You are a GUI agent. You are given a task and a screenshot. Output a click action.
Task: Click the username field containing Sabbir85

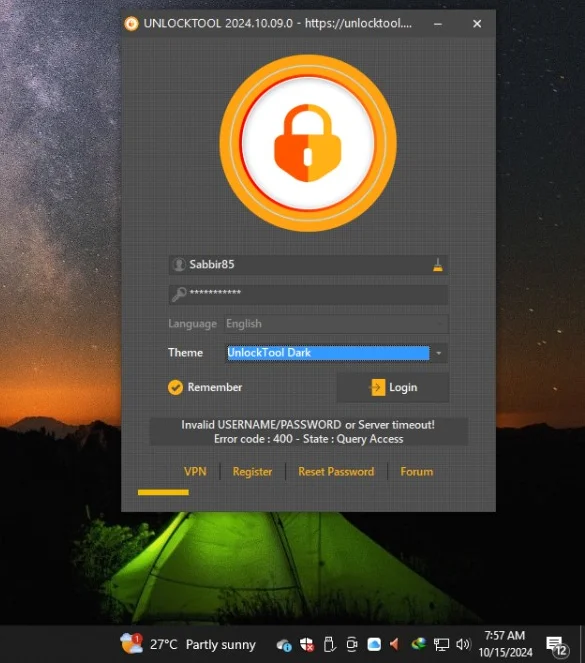308,265
